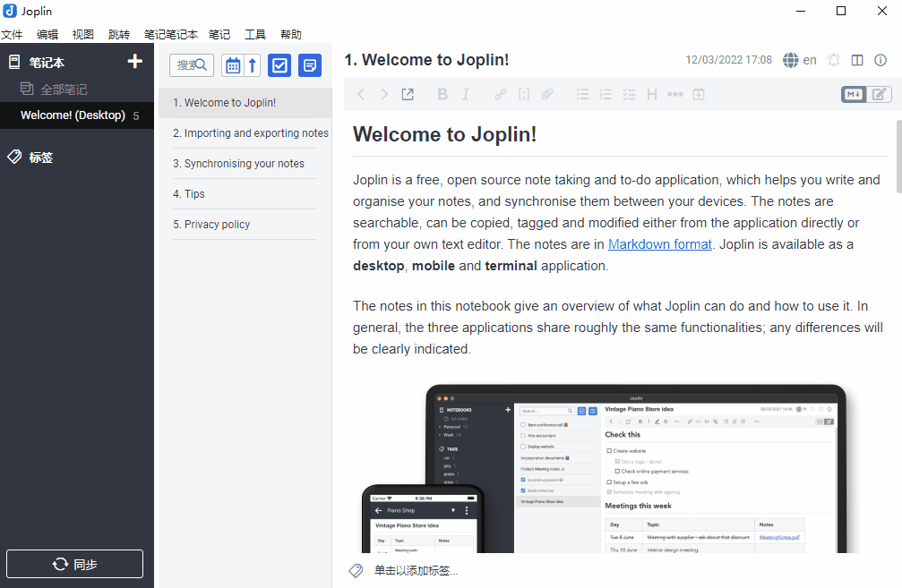This screenshot has width=902, height=588.
Task: Insert bulleted list
Action: pyautogui.click(x=582, y=94)
